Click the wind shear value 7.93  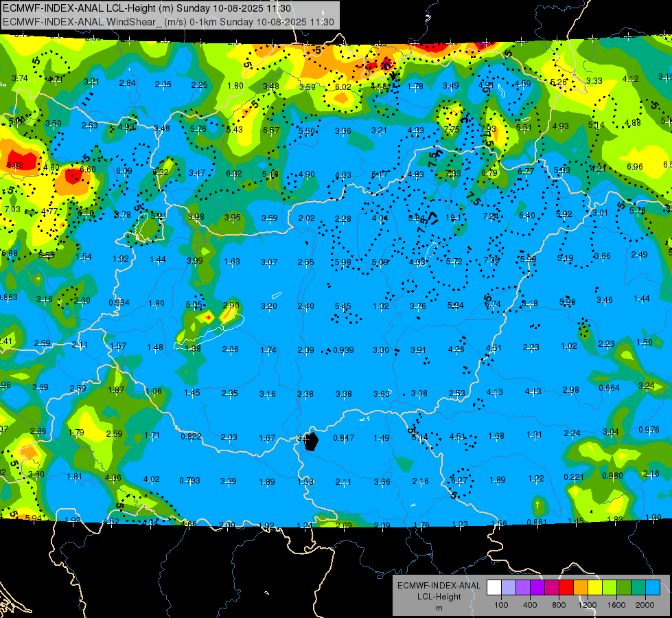point(488,128)
